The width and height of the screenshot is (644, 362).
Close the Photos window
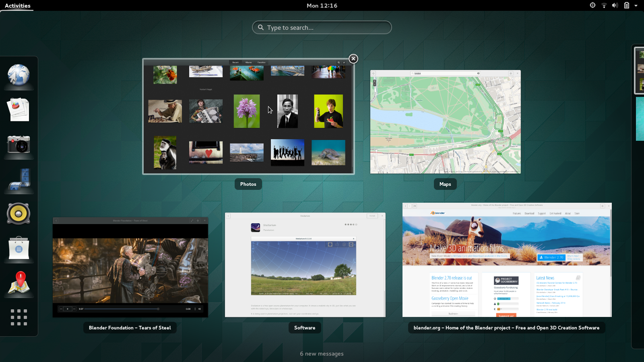(353, 59)
